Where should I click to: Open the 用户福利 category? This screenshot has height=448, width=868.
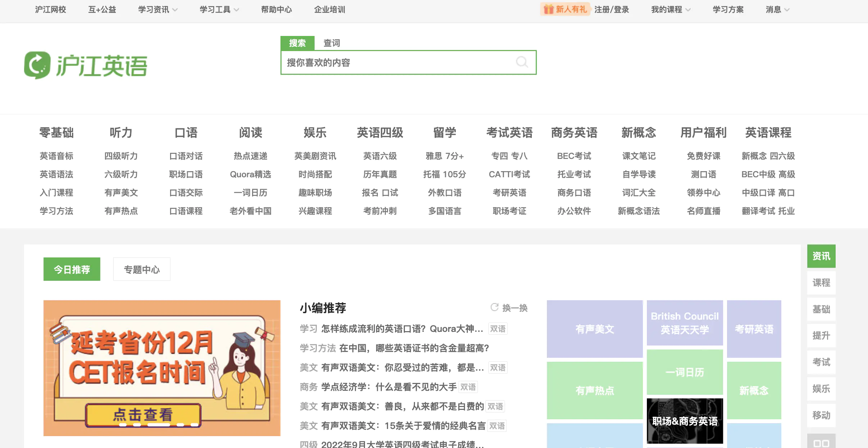click(704, 133)
